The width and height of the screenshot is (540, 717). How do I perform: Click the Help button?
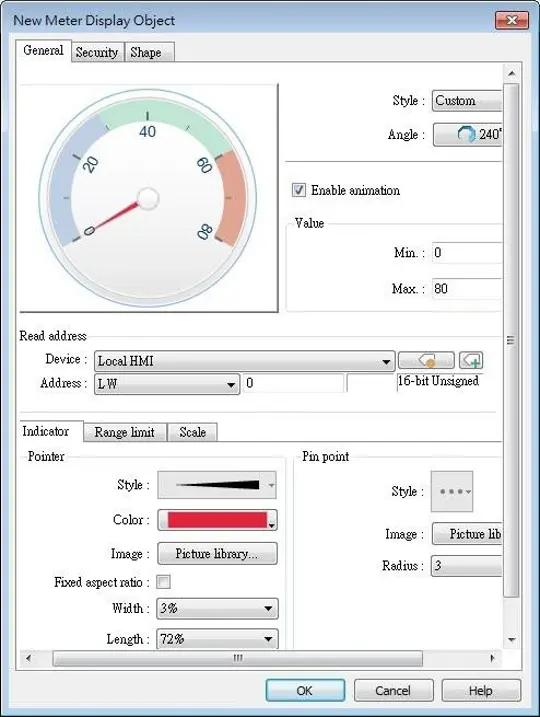pyautogui.click(x=481, y=690)
